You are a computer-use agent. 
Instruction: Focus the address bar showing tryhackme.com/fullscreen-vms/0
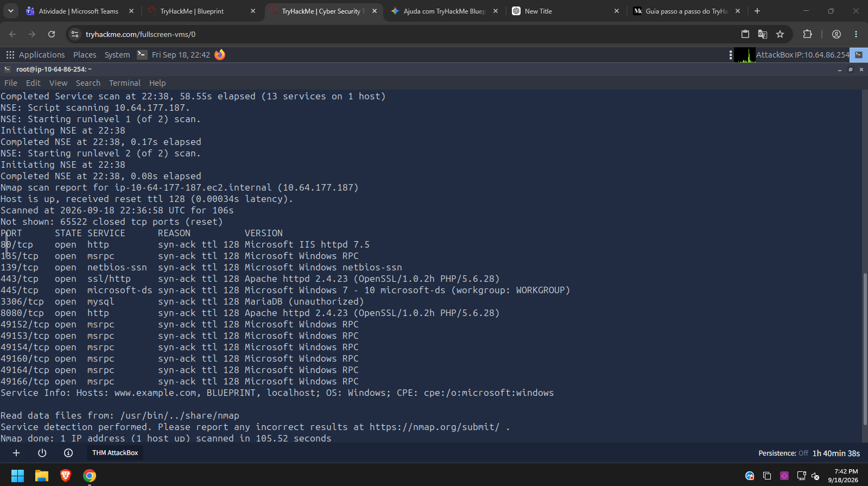[x=407, y=34]
